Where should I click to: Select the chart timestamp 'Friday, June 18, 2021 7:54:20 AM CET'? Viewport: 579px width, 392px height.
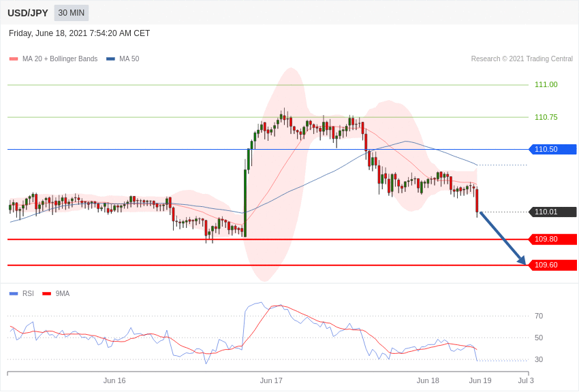(x=80, y=33)
